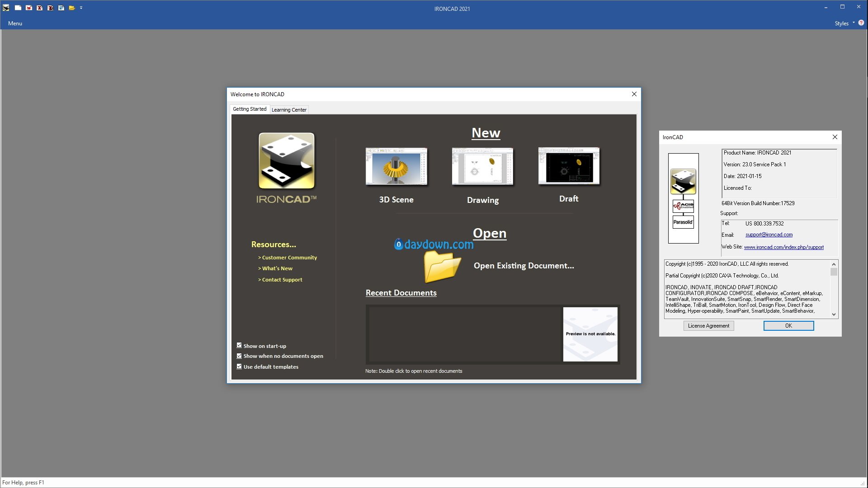Screen dimensions: 868x488
Task: Click the 3D Scene gear thumbnail
Action: (396, 166)
